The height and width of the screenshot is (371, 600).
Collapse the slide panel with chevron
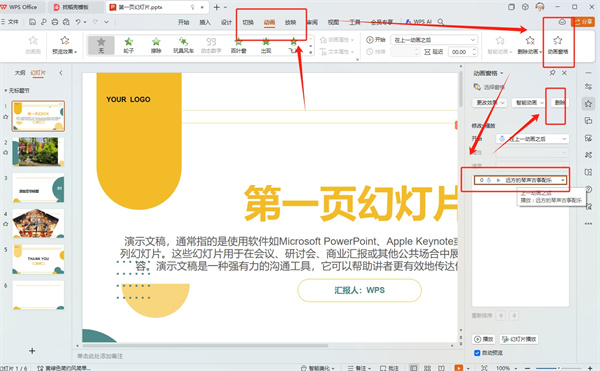tap(61, 73)
